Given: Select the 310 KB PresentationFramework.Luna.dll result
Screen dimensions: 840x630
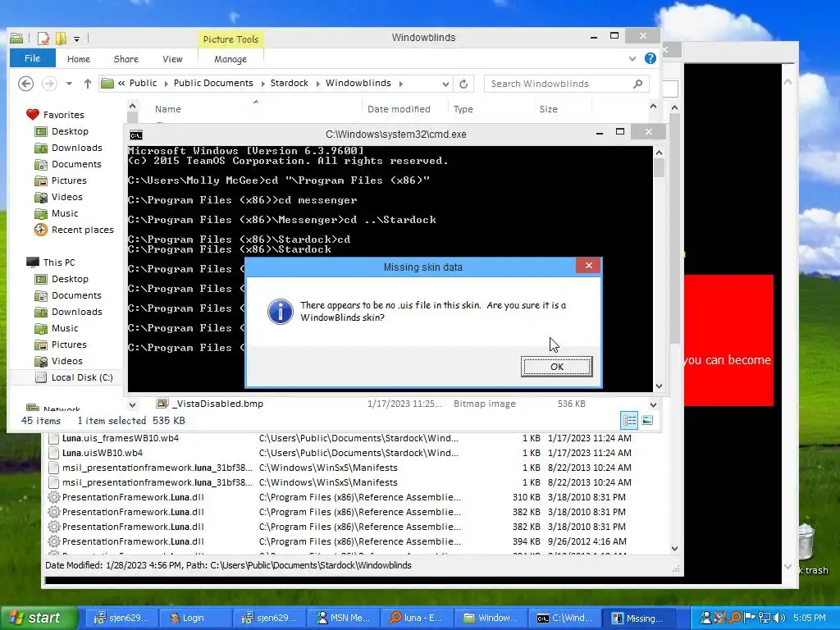Looking at the screenshot, I should 133,497.
